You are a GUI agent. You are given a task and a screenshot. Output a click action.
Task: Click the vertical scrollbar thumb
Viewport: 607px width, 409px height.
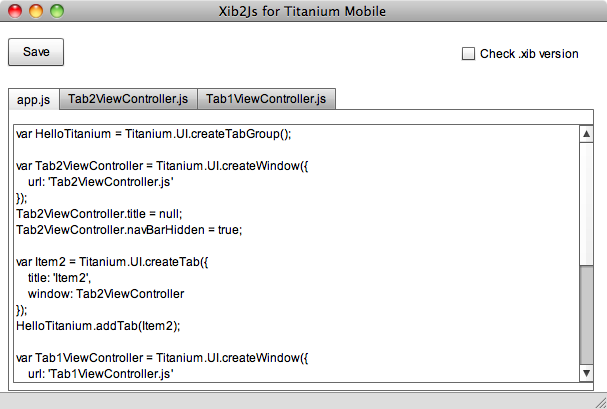586,315
